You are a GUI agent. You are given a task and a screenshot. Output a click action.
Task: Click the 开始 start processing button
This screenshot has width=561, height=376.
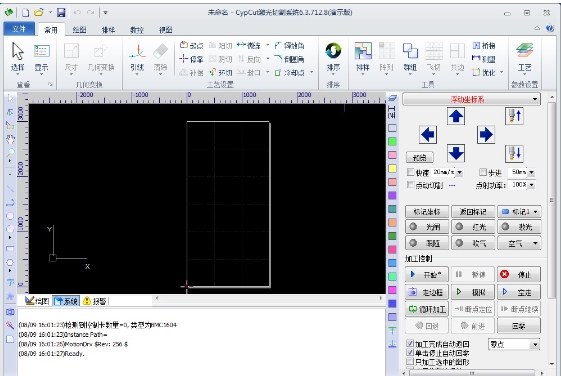[x=427, y=274]
